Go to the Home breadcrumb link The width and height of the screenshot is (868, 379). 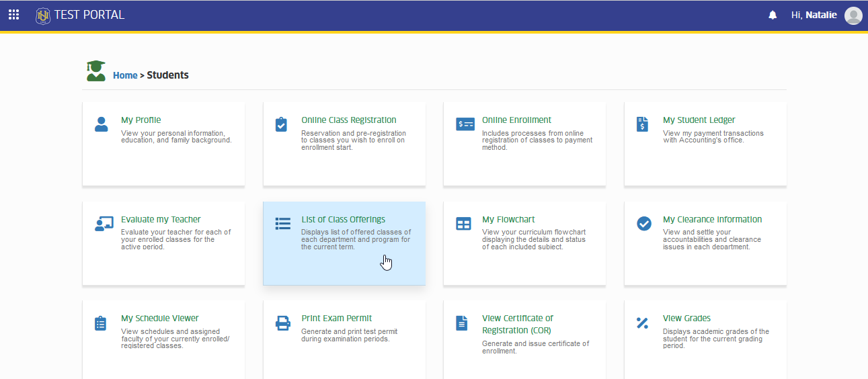pos(125,75)
